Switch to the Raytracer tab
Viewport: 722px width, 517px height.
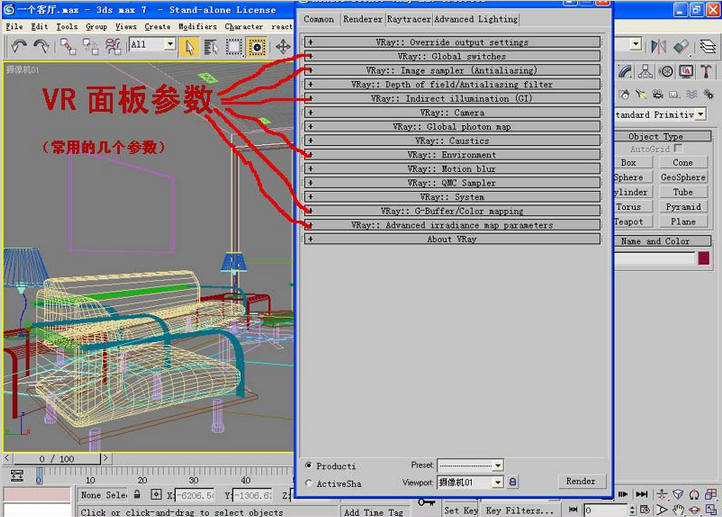408,19
